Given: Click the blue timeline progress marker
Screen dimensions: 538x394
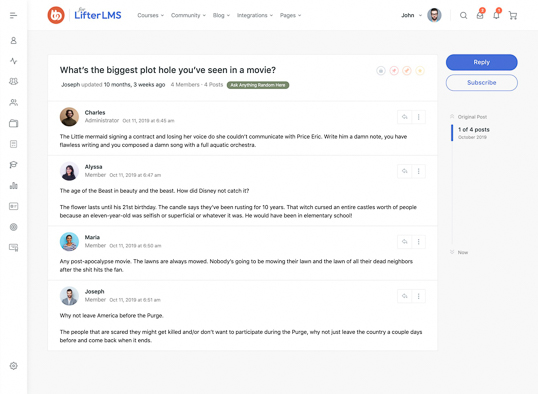Looking at the screenshot, I should (452, 133).
